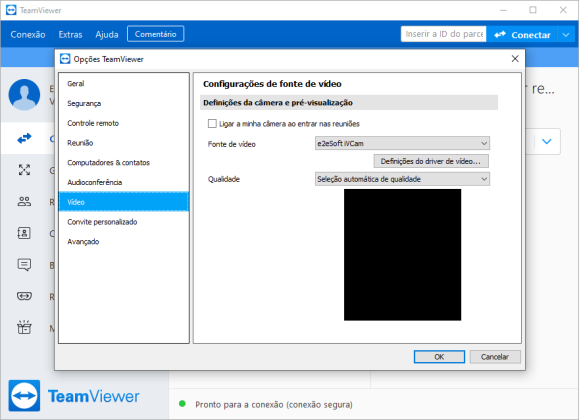Select the Convite personalizado category

[x=124, y=222]
